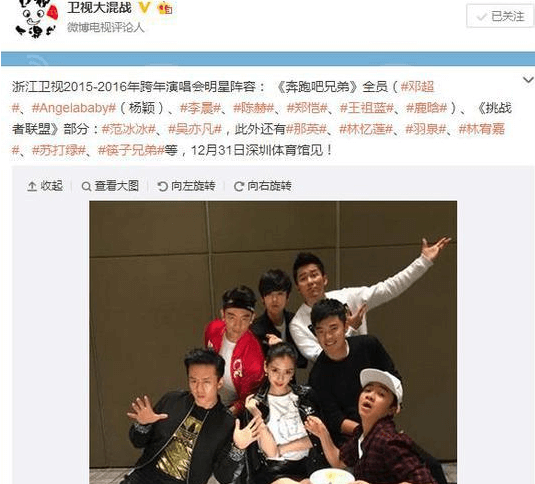Collapse image with 收起 button
Image resolution: width=535 pixels, height=484 pixels.
[45, 186]
